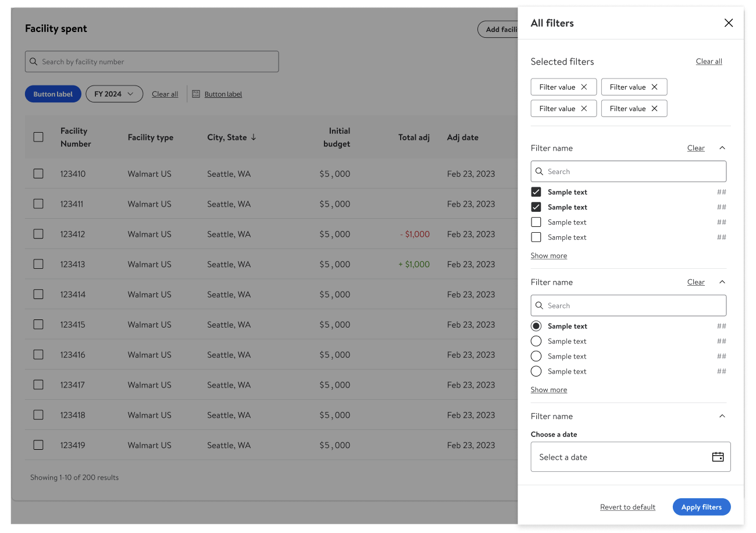
Task: Remove the bottom-right filter value chip
Action: click(x=654, y=109)
